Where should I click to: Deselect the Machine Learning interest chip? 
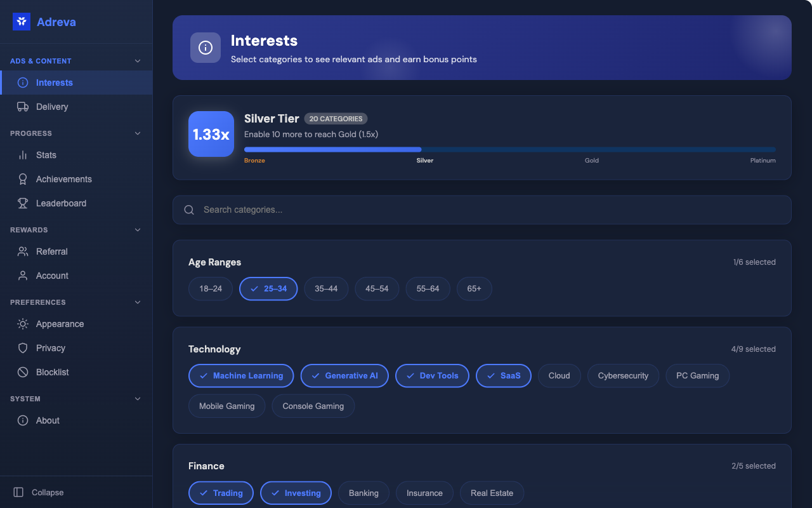point(241,376)
